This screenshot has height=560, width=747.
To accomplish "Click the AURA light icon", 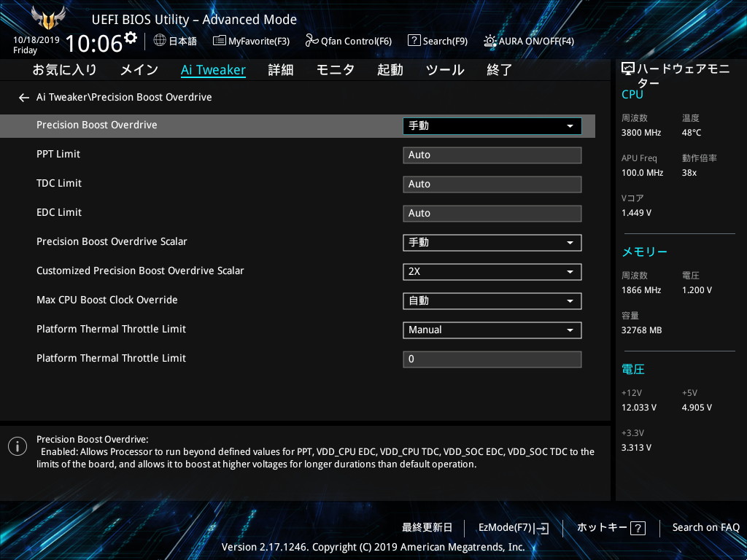I will point(489,41).
